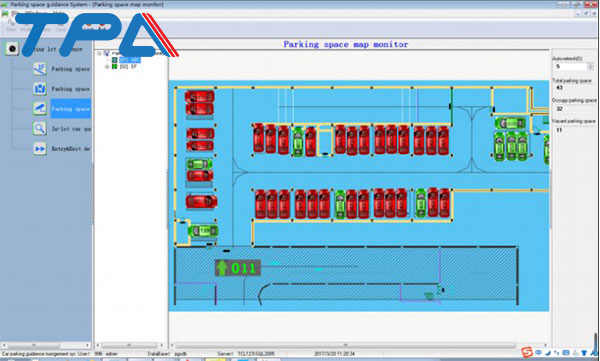This screenshot has width=600, height=361.
Task: Click the red Sogou S input method icon
Action: tap(527, 353)
